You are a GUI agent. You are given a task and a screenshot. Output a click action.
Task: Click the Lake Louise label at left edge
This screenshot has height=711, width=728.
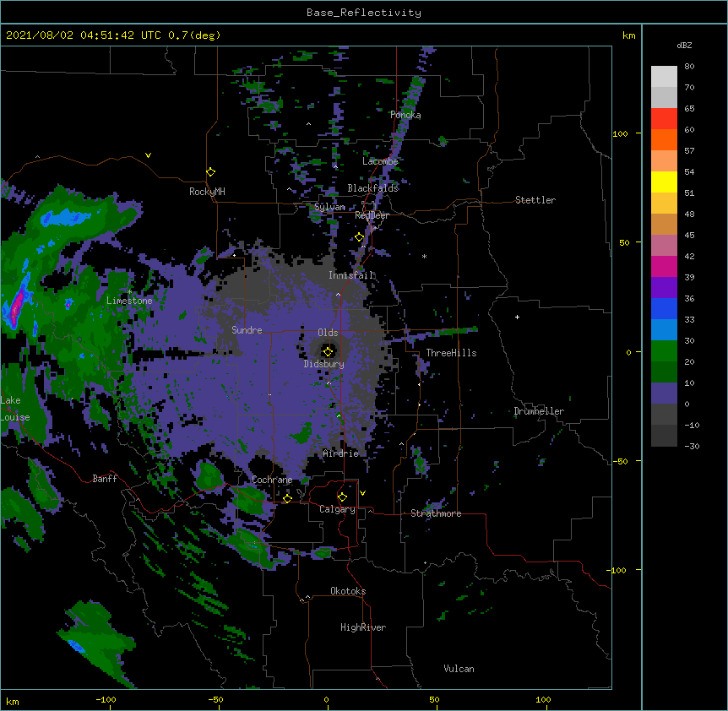(x=15, y=409)
